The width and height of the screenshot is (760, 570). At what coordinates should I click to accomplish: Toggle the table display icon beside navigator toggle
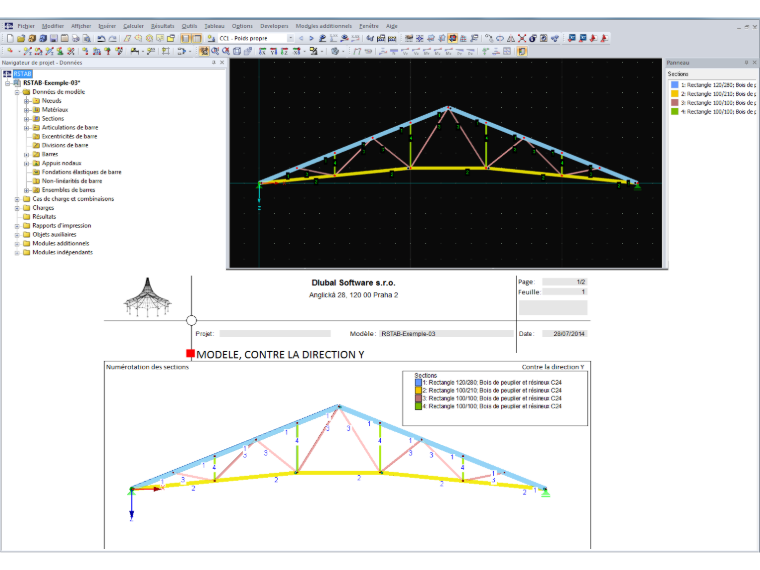pyautogui.click(x=197, y=38)
